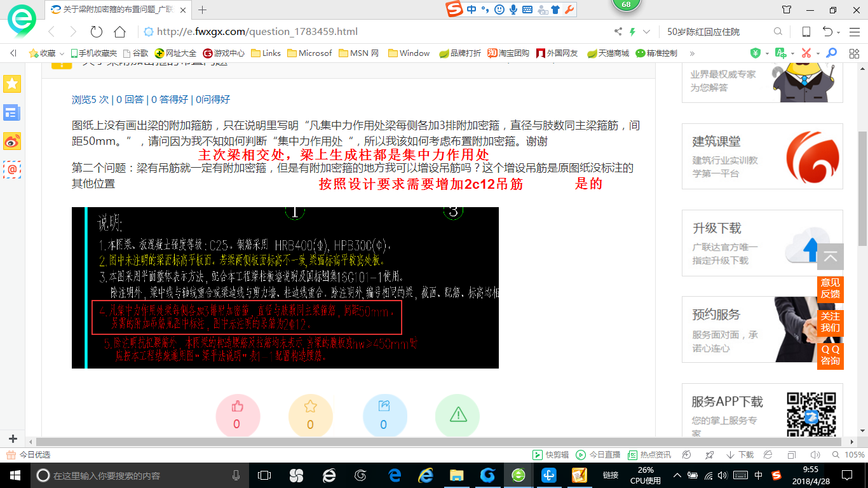868x488 pixels.
Task: Open the Microsof bookmark folder
Action: coord(309,53)
